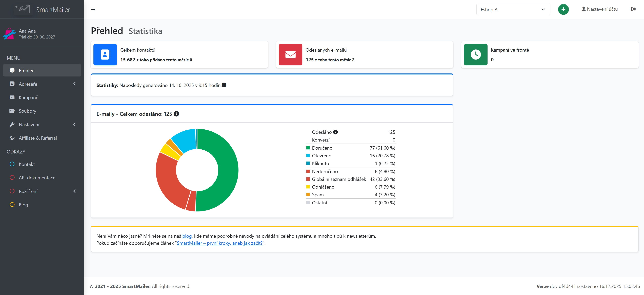Go to Soubory in the sidebar

tap(28, 111)
